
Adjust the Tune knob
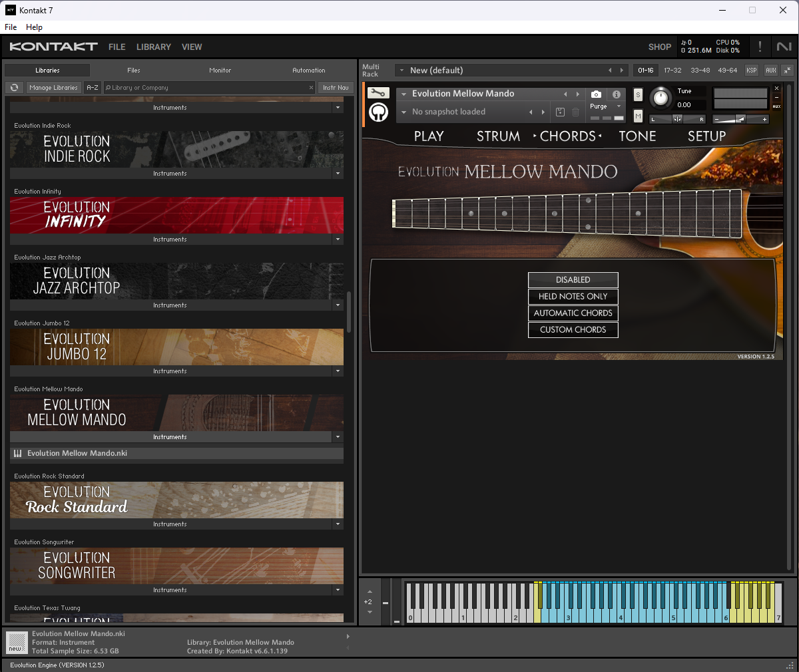(x=660, y=98)
